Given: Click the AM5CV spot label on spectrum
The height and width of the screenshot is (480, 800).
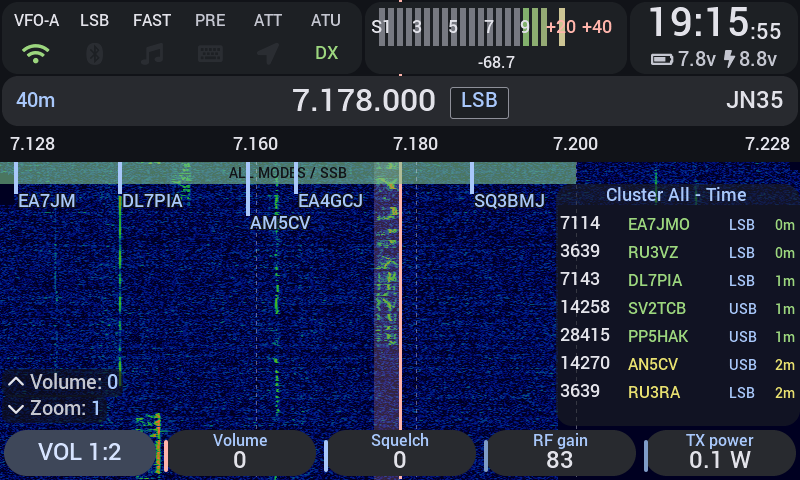Looking at the screenshot, I should (x=280, y=223).
